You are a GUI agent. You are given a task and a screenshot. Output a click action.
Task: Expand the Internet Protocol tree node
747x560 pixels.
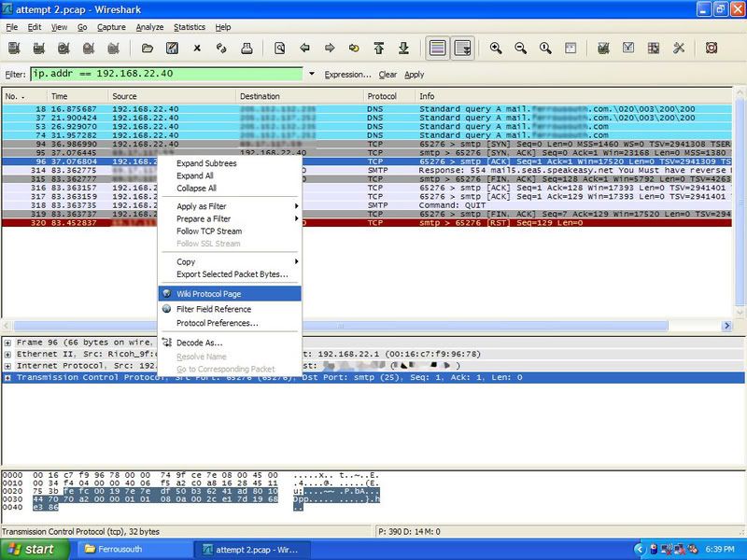[x=8, y=366]
